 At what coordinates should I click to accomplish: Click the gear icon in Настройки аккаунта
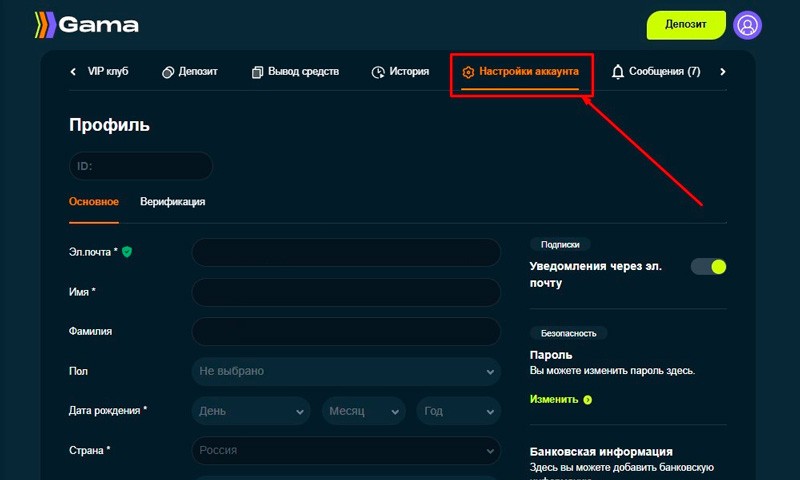[x=468, y=72]
